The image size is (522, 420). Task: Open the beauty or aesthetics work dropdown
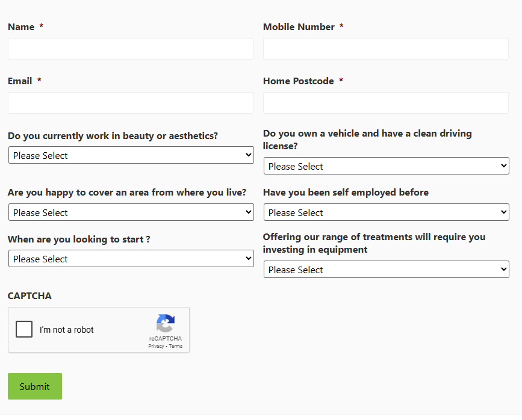(131, 155)
